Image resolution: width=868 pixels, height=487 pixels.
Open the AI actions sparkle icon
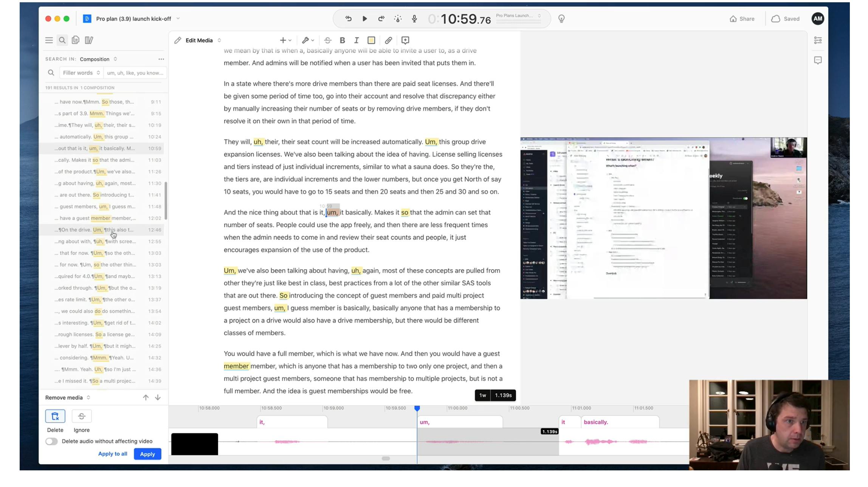pyautogui.click(x=398, y=19)
